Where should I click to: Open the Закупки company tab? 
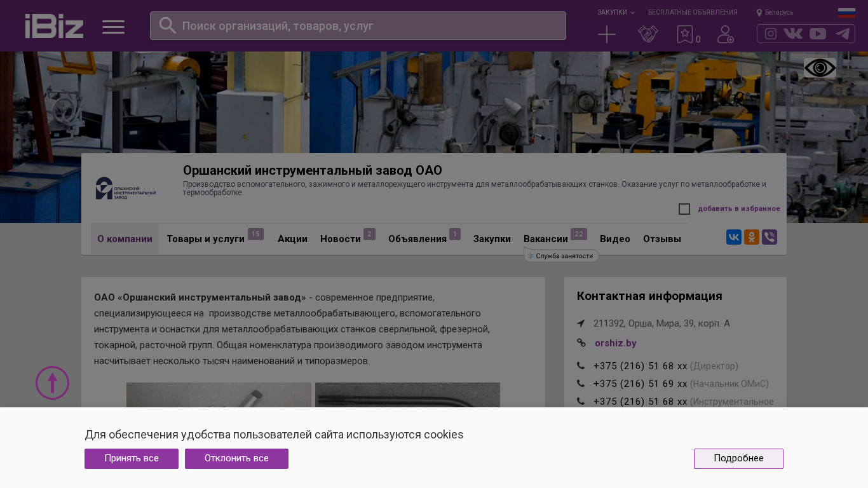pos(492,239)
